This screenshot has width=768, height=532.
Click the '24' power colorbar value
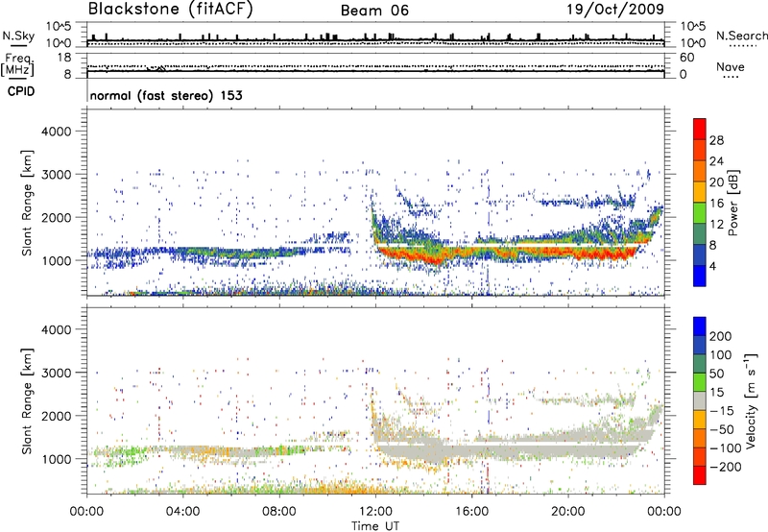pyautogui.click(x=716, y=161)
